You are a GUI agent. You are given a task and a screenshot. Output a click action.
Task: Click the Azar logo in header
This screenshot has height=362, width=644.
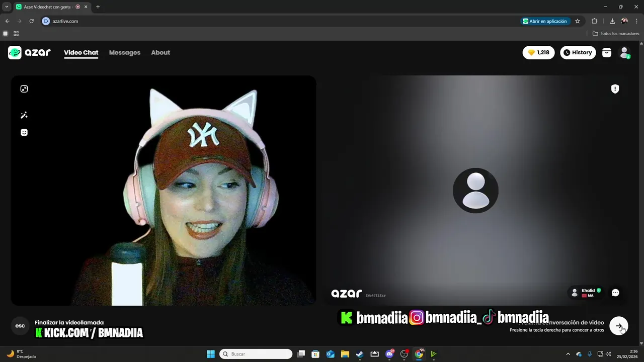(x=29, y=52)
